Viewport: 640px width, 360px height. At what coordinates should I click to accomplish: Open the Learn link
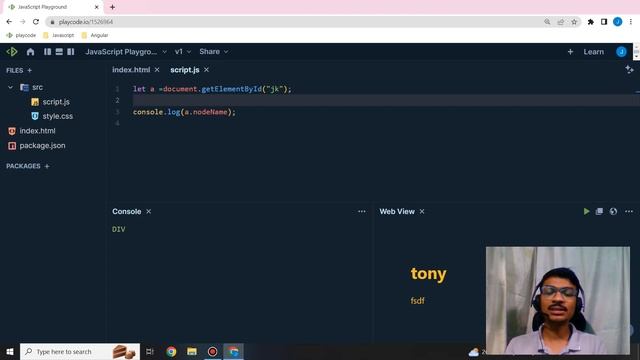coord(593,52)
